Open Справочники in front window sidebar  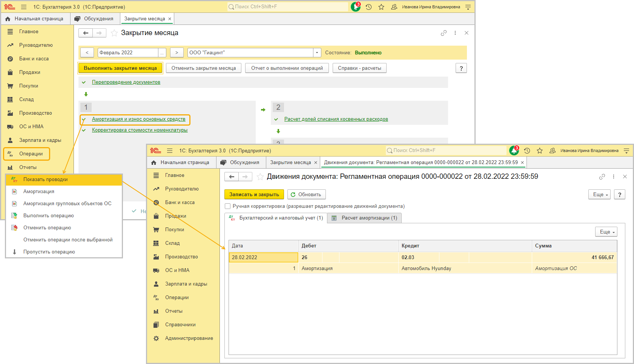pyautogui.click(x=180, y=325)
